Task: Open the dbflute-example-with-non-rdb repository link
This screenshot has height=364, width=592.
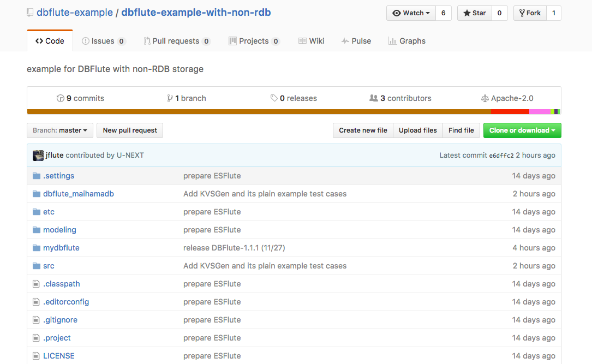Action: [196, 13]
